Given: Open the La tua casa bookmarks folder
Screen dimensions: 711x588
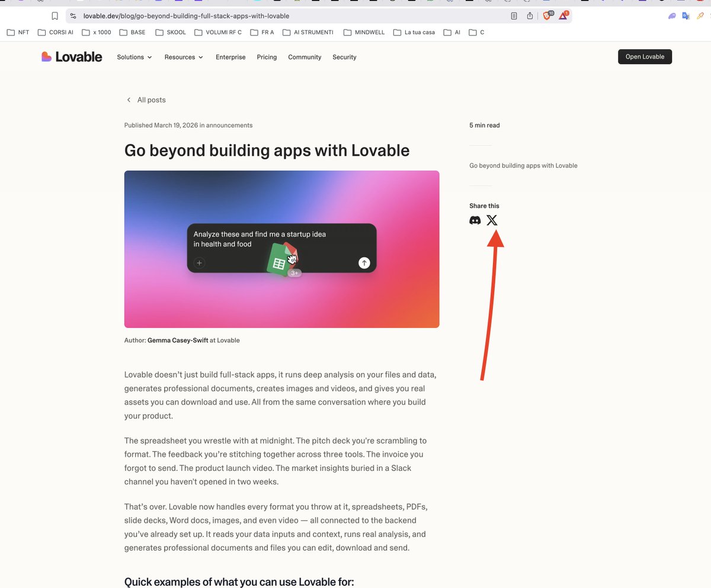Looking at the screenshot, I should click(414, 33).
